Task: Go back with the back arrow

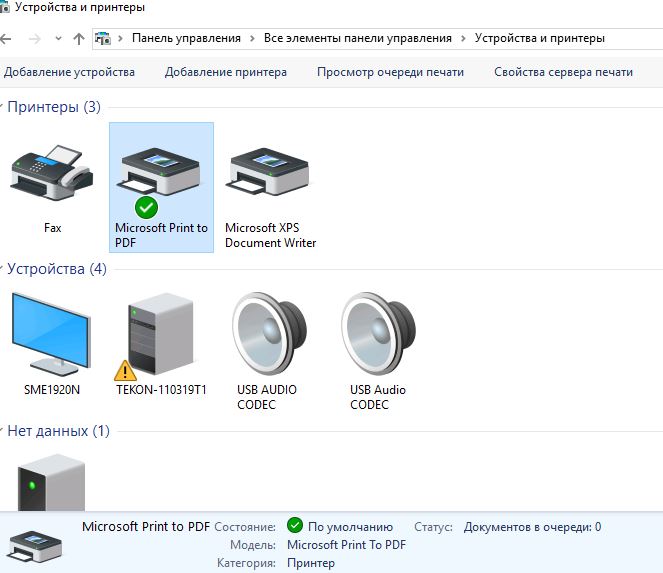Action: click(x=7, y=39)
